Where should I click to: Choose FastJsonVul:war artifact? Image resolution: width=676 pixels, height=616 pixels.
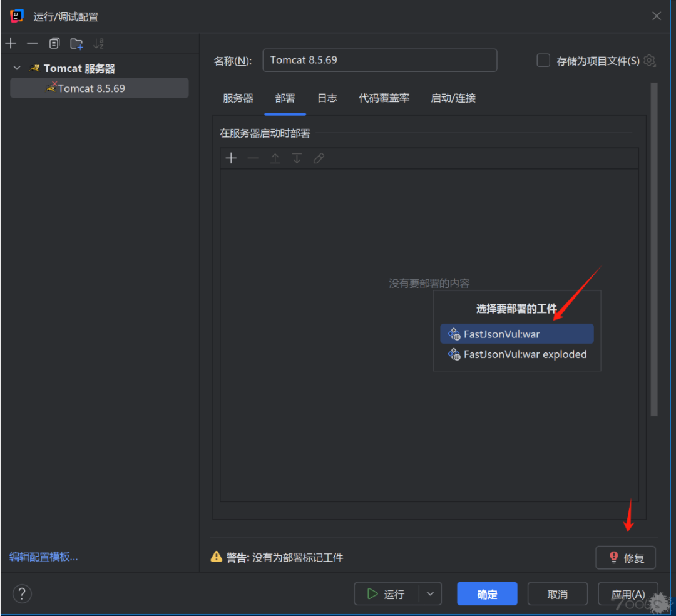[x=517, y=334]
